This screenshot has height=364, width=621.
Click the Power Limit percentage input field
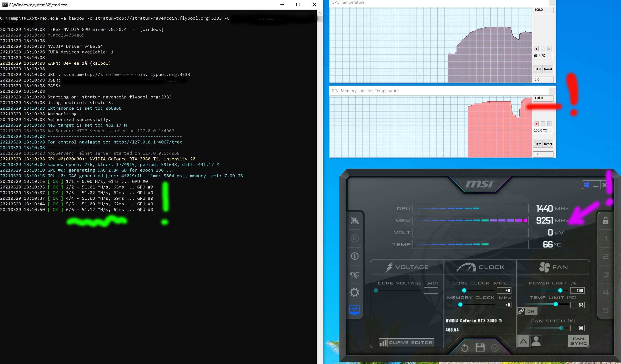tap(577, 290)
